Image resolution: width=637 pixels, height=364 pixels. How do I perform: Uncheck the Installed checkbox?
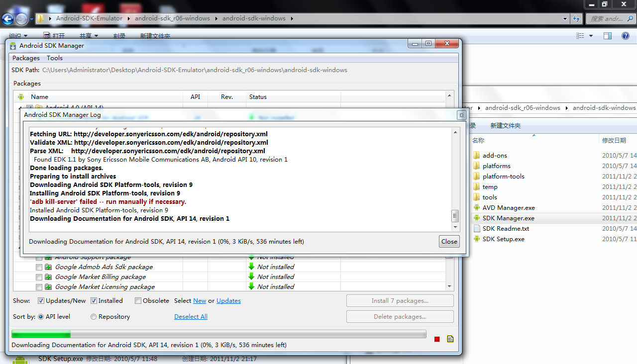pos(94,301)
